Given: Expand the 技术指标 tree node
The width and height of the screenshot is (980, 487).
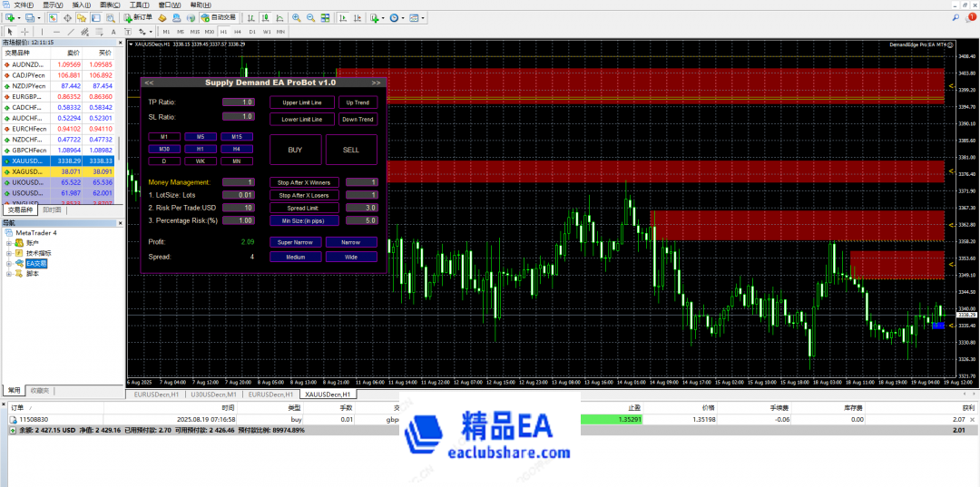Looking at the screenshot, I should coord(10,253).
